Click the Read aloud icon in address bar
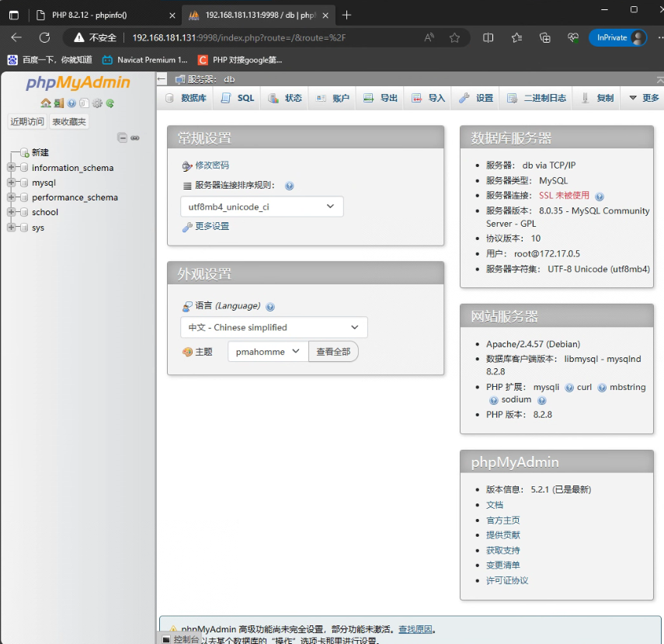The width and height of the screenshot is (664, 644). (429, 38)
